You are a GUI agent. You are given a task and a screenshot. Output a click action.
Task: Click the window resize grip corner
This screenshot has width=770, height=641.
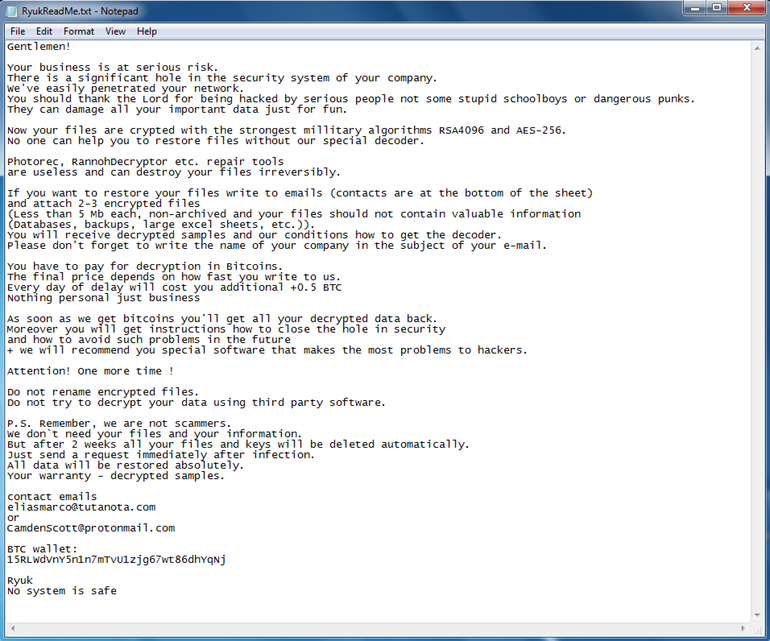(757, 628)
